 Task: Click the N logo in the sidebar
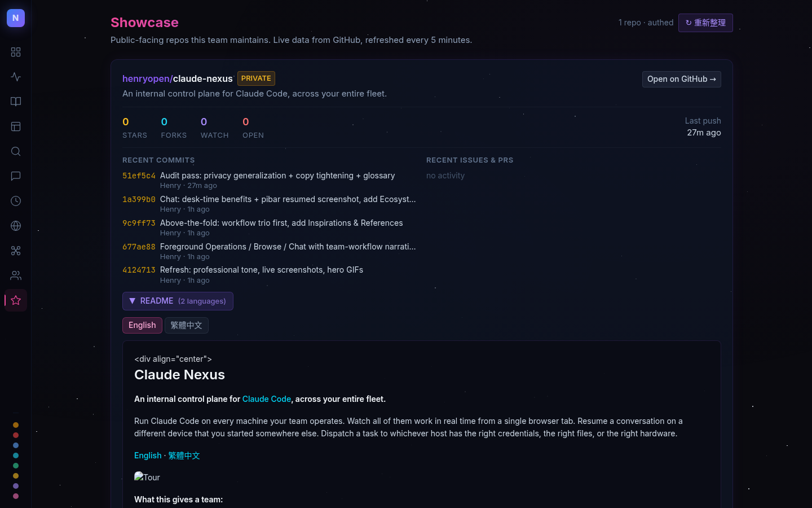[x=16, y=18]
